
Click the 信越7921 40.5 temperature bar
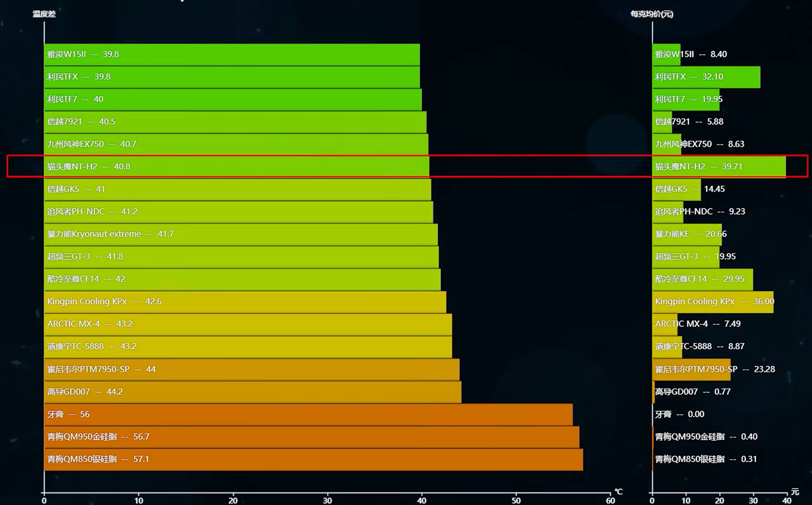point(235,122)
